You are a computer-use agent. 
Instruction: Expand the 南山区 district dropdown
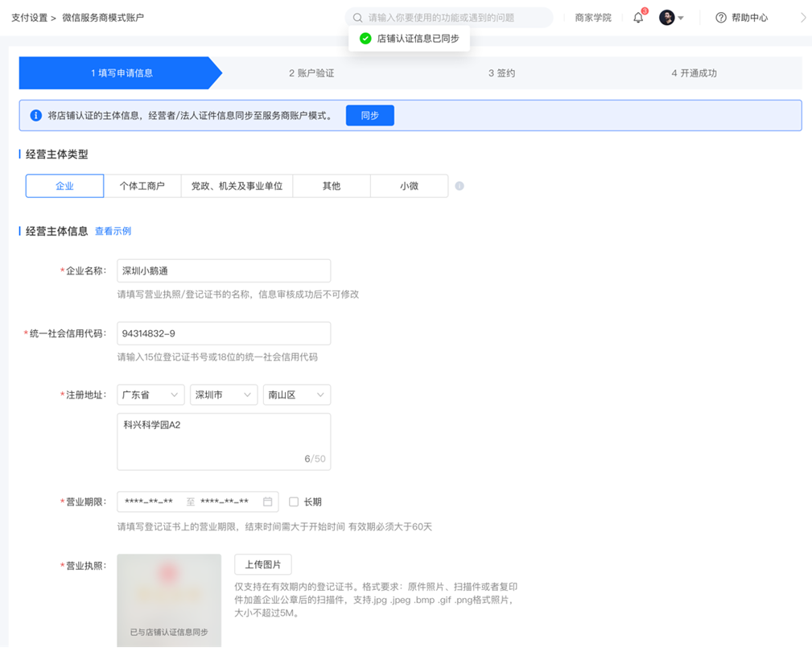click(x=297, y=394)
